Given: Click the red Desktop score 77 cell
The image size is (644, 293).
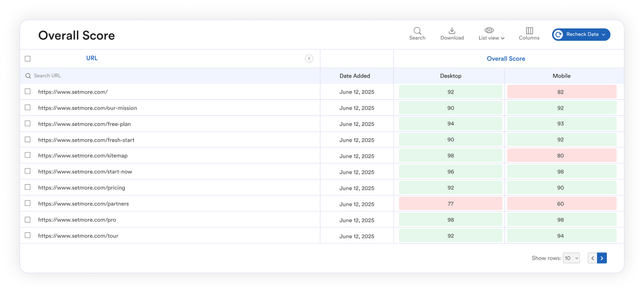Looking at the screenshot, I should (450, 204).
